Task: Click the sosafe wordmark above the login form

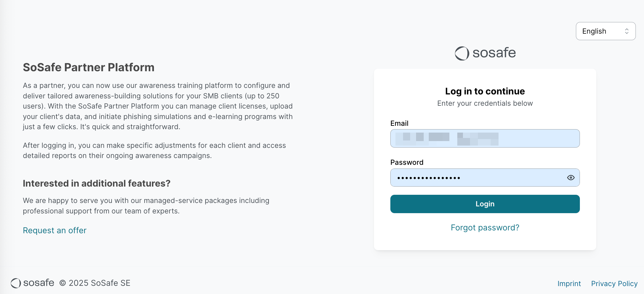Action: [x=494, y=53]
